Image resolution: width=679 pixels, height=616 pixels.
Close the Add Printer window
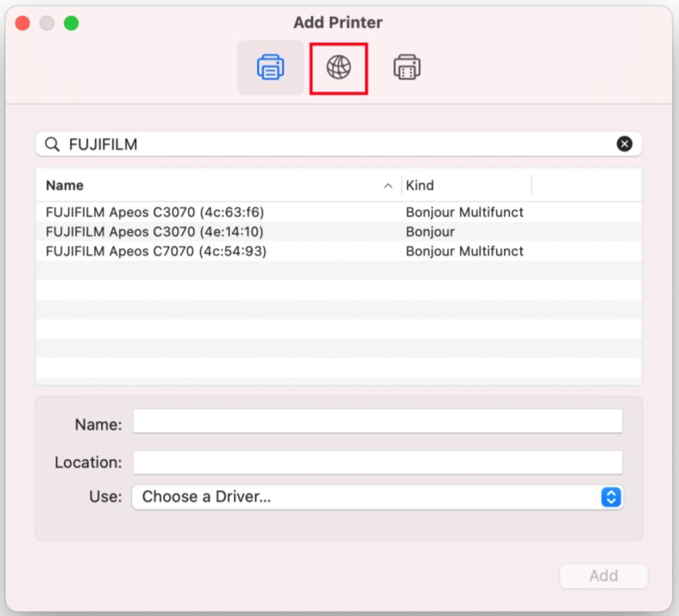click(22, 23)
